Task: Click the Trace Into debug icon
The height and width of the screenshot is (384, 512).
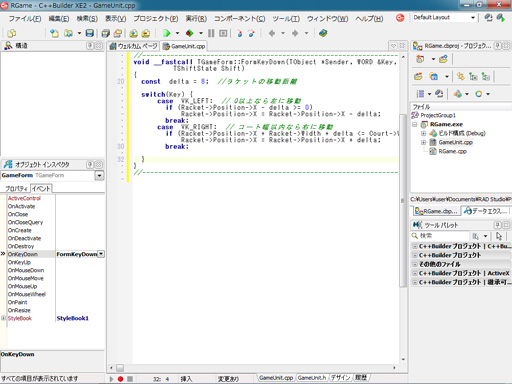Action: coord(240,33)
